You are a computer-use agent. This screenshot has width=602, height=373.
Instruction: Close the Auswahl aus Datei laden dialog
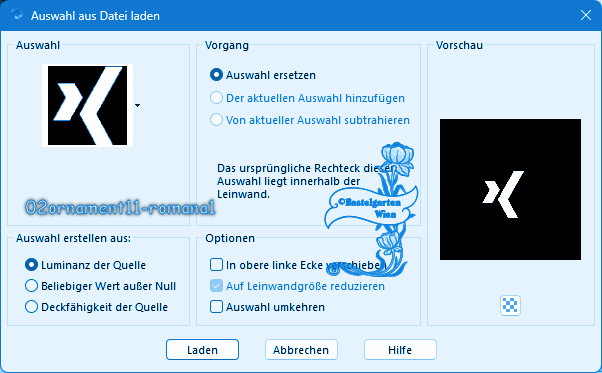tap(585, 15)
